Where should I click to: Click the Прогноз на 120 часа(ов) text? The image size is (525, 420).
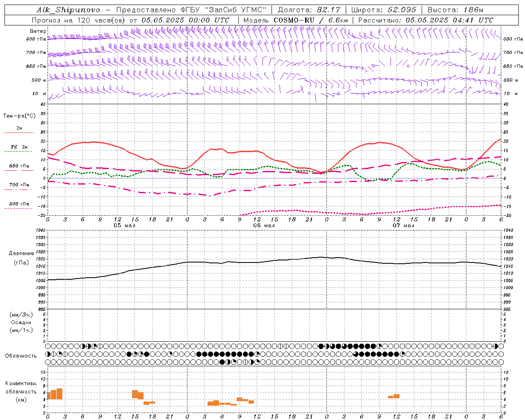tap(79, 20)
